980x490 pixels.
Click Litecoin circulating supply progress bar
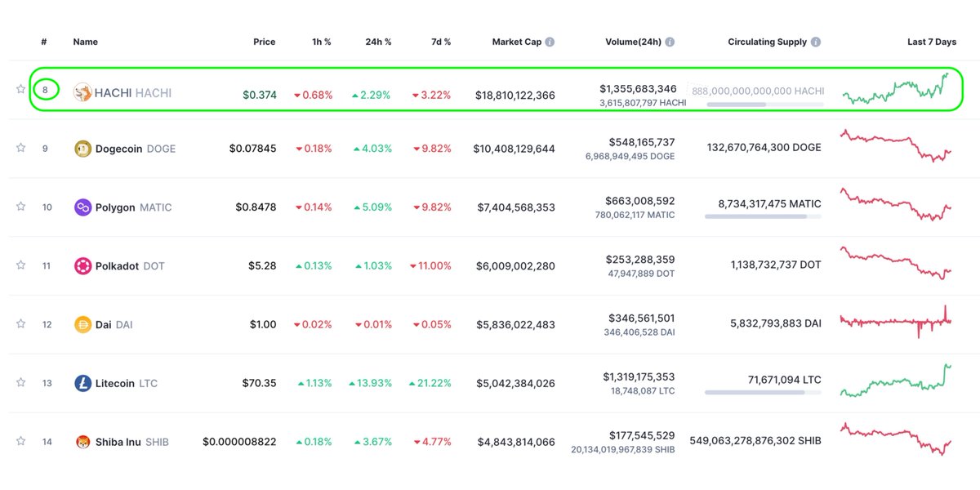763,393
